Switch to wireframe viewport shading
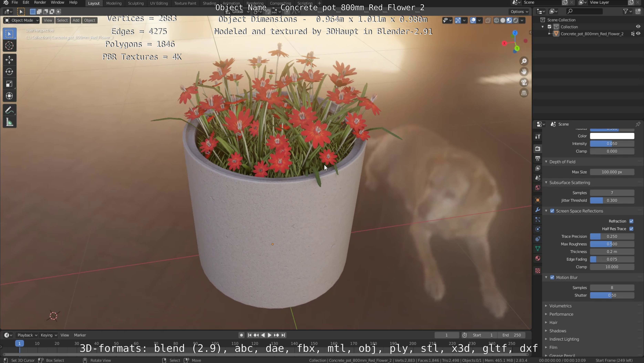 pyautogui.click(x=496, y=20)
